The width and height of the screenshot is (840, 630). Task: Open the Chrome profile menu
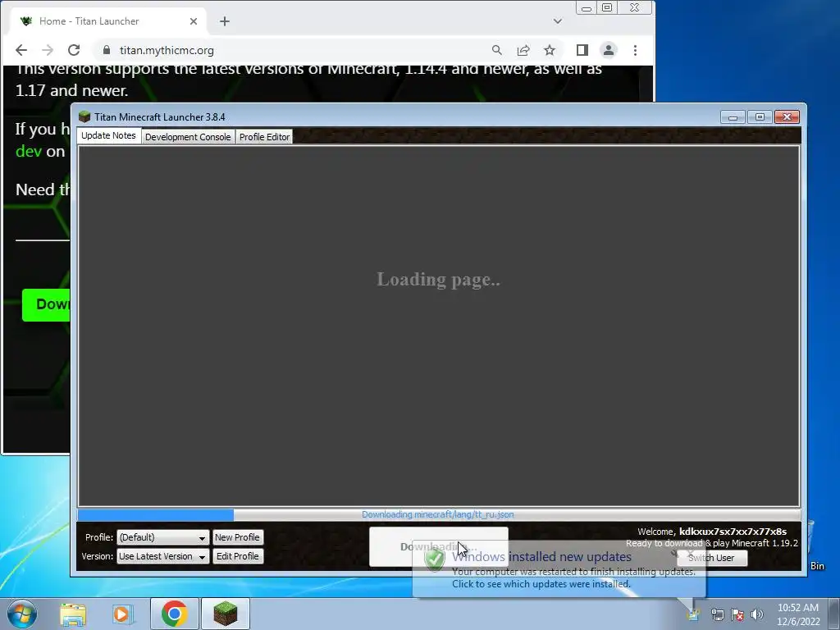(609, 50)
